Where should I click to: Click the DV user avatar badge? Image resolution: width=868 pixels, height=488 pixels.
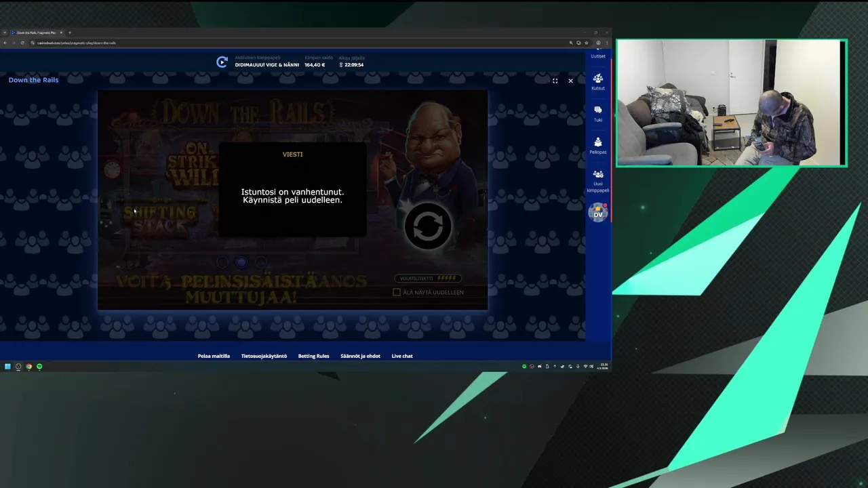click(598, 213)
